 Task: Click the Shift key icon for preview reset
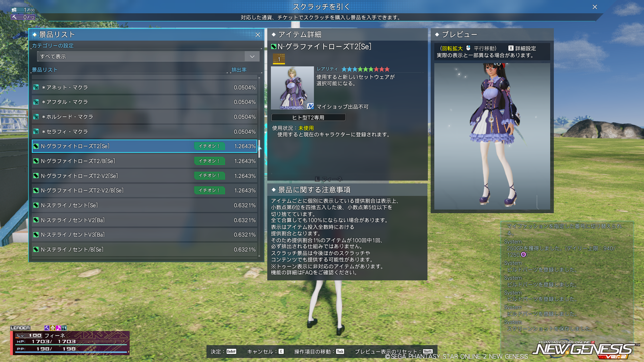tap(428, 351)
